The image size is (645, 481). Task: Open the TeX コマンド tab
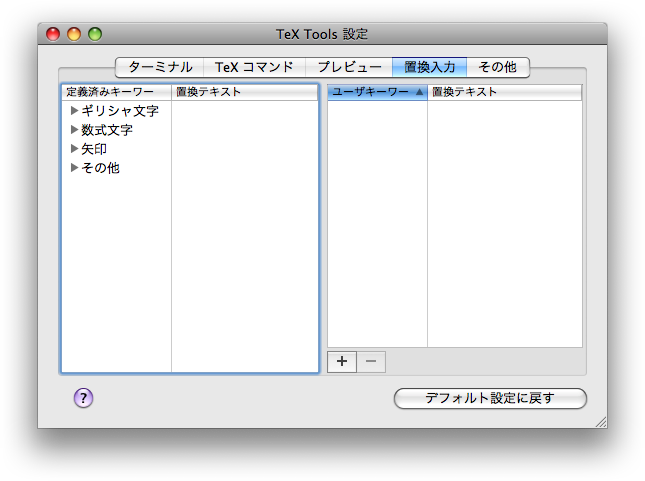tap(254, 67)
